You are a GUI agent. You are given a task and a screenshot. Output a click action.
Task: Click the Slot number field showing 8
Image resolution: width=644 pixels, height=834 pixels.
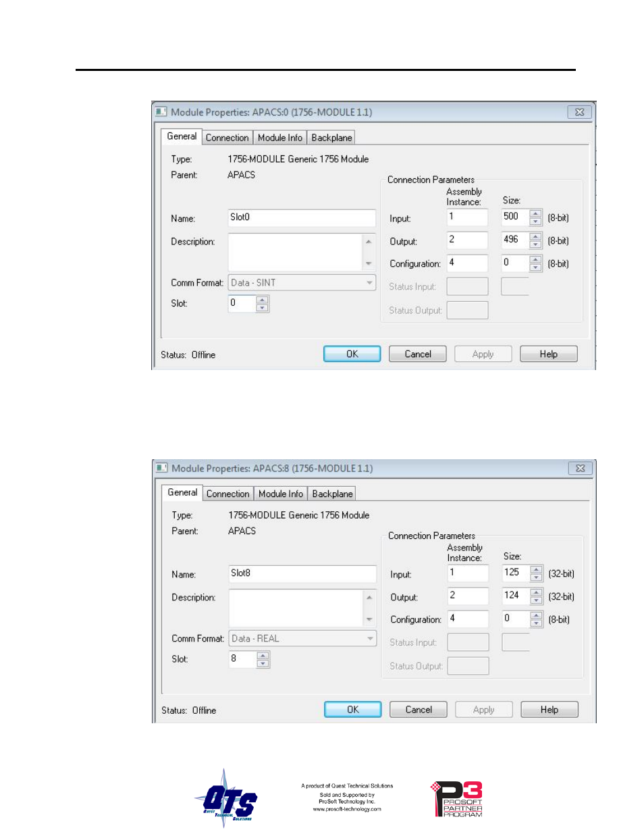[x=243, y=660]
